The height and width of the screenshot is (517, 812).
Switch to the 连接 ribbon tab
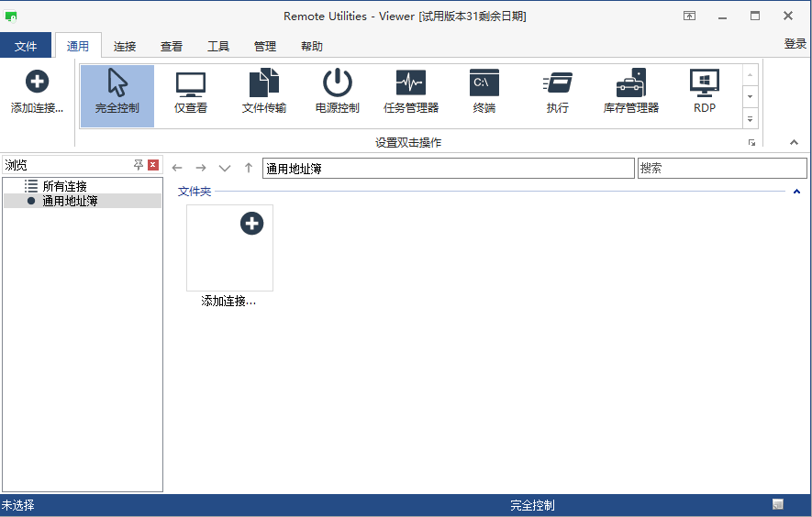coord(125,47)
